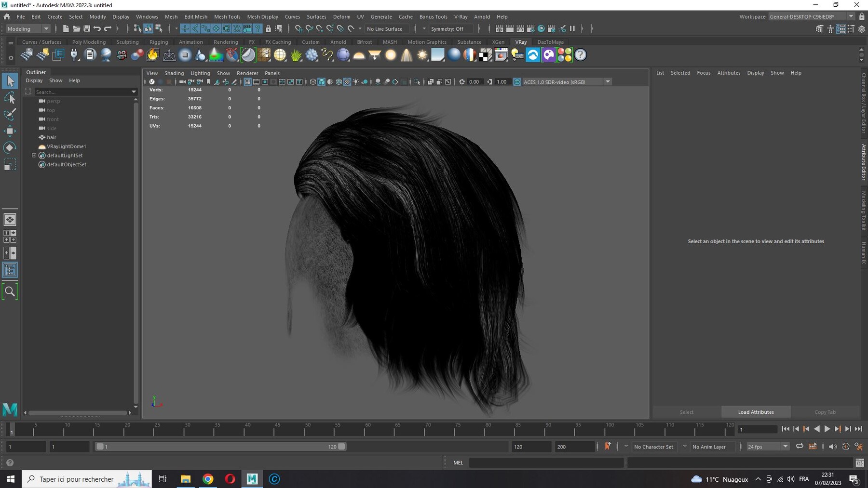The width and height of the screenshot is (868, 488).
Task: Toggle viewport Use All Lights bulb icon
Action: tap(356, 82)
